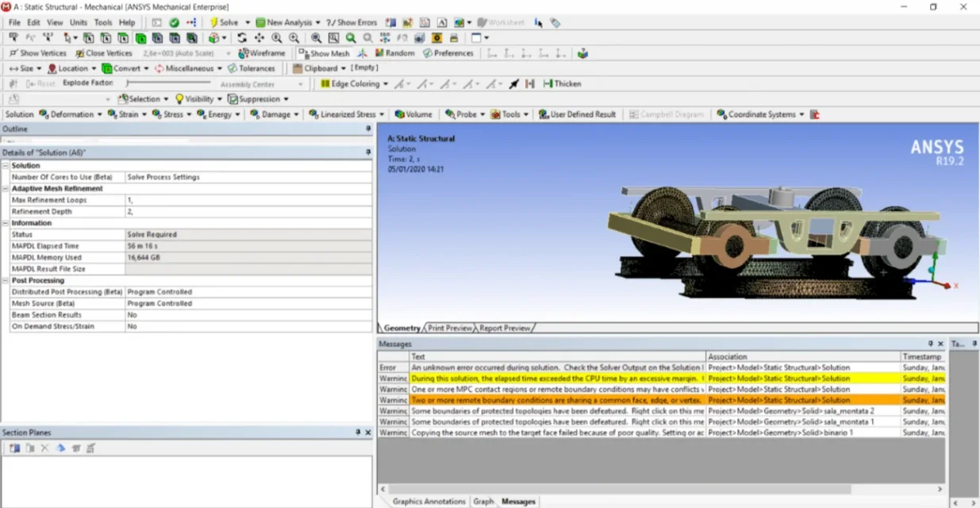Collapse the Post Processing section
Image resolution: width=980 pixels, height=508 pixels.
pos(6,280)
